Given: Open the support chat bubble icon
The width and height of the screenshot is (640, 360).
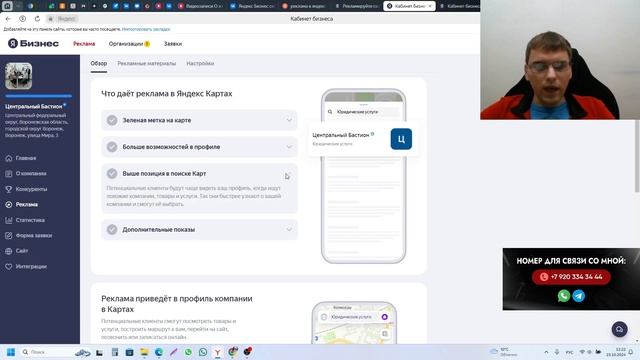Looking at the screenshot, I should (x=619, y=329).
